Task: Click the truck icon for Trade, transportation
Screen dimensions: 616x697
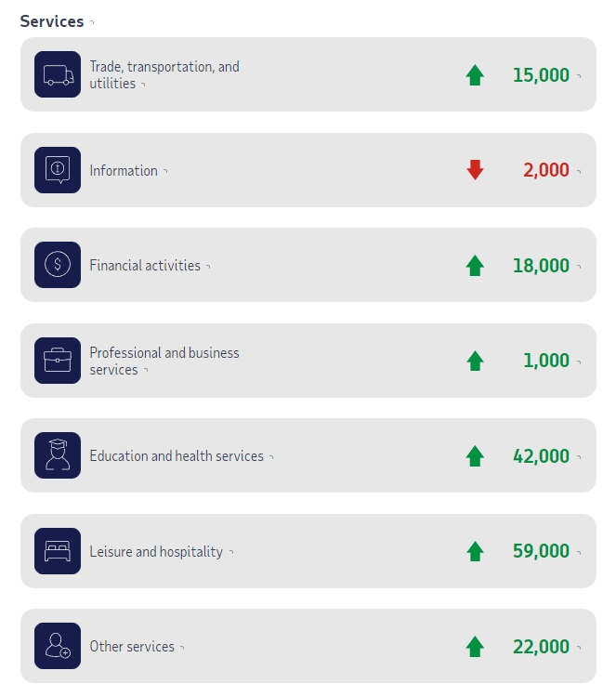Action: tap(58, 74)
